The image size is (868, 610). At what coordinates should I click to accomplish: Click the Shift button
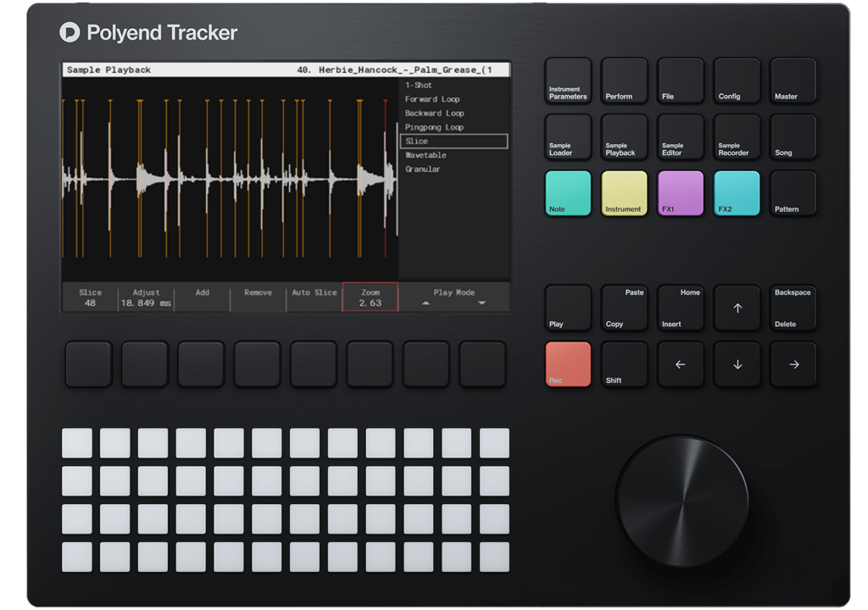pos(624,364)
